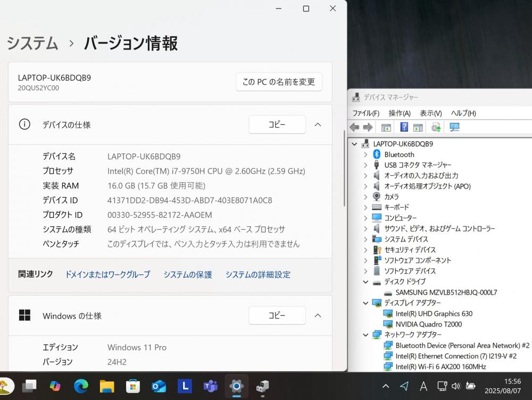532x400 pixels.
Task: Open システムの保護 link
Action: (188, 274)
